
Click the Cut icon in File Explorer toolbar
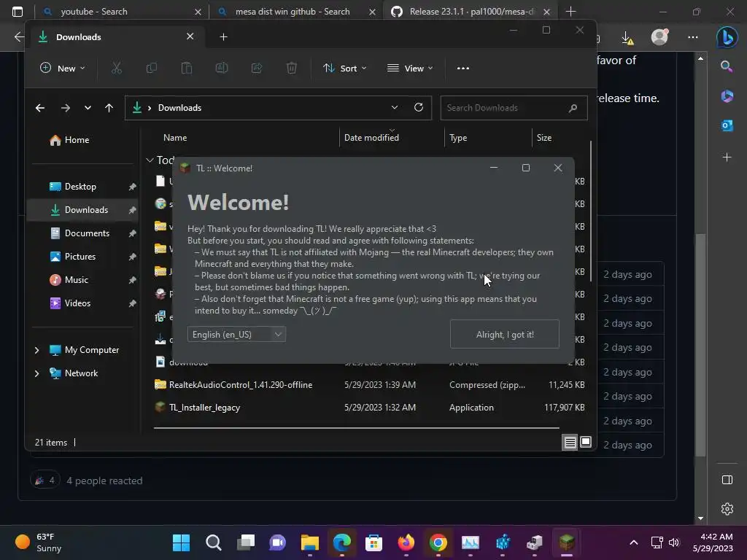click(117, 68)
